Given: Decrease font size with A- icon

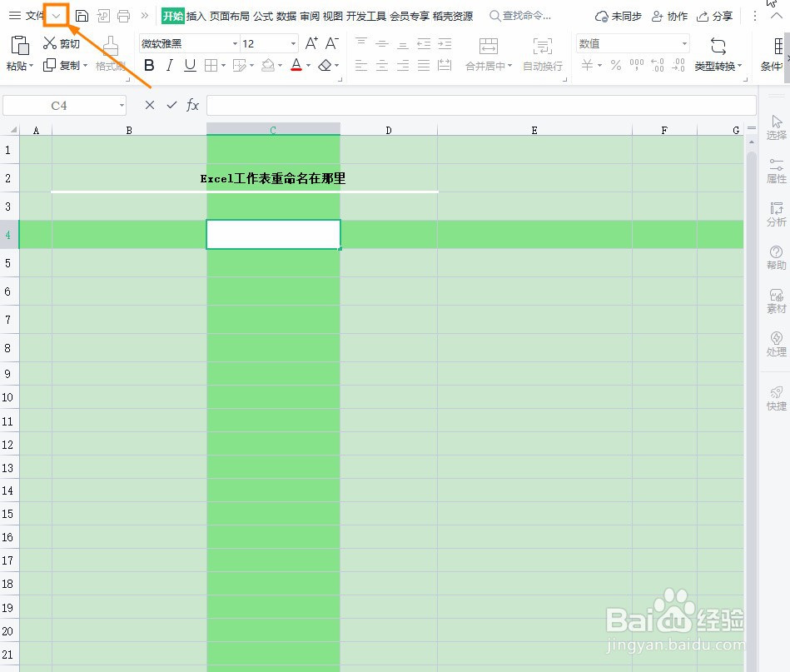Looking at the screenshot, I should pos(331,43).
